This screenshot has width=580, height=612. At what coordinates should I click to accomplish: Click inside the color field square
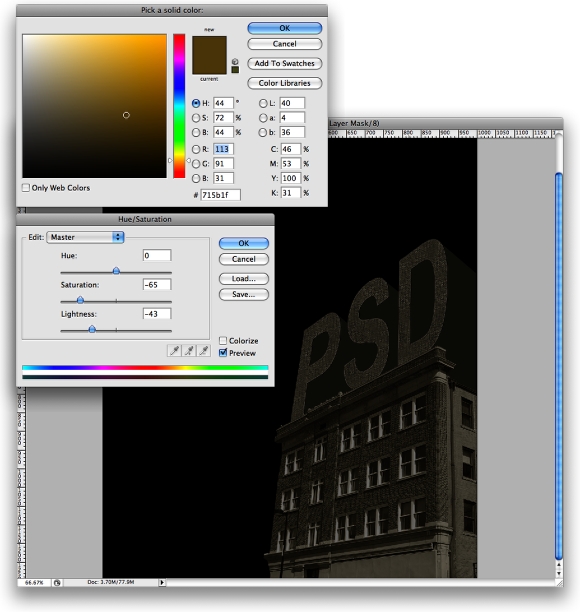click(x=94, y=106)
